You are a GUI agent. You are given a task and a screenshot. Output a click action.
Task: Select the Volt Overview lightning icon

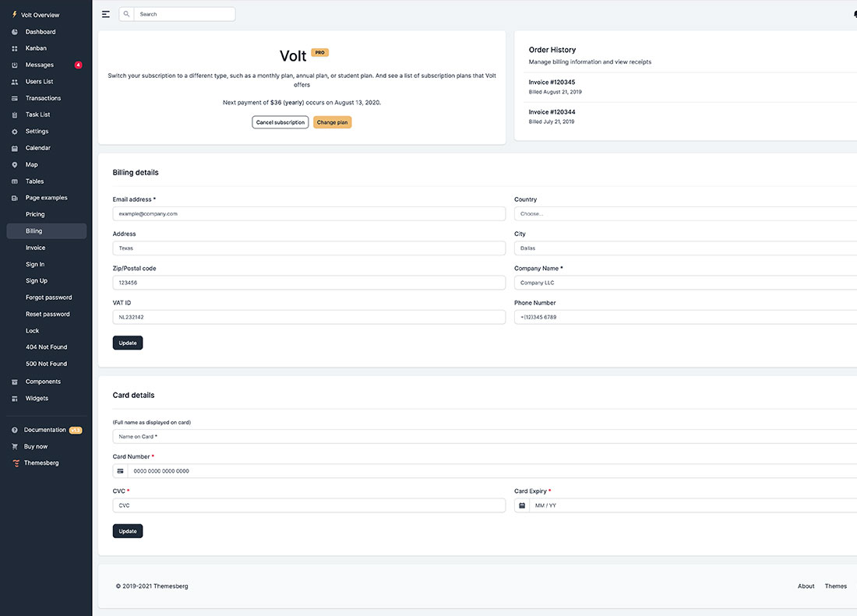(x=14, y=14)
